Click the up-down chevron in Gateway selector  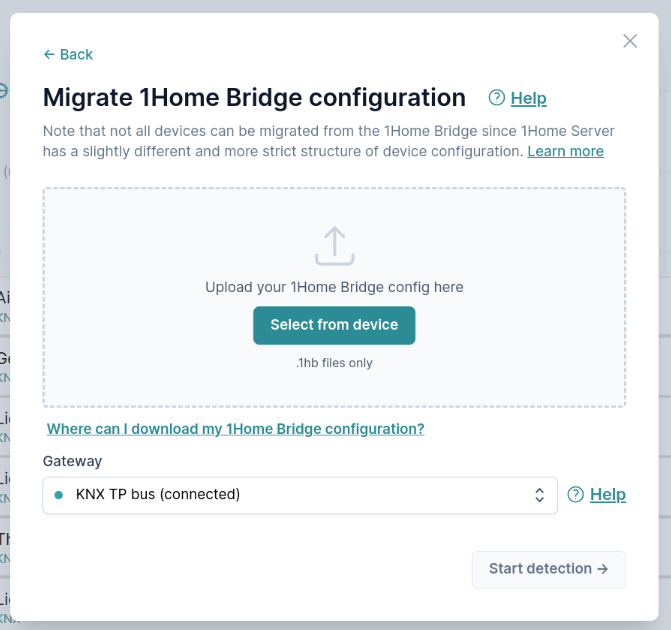click(539, 495)
